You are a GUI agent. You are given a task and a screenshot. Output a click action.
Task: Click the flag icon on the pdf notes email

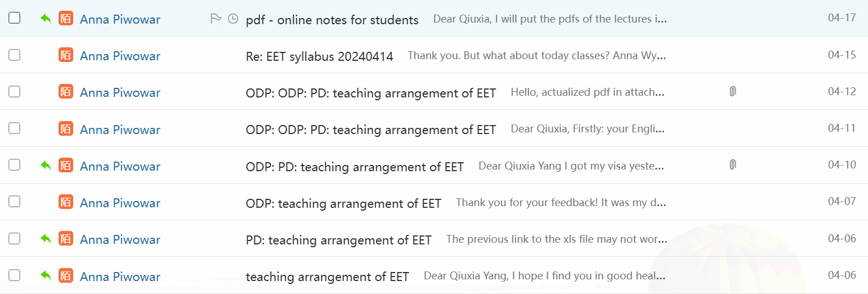click(215, 19)
